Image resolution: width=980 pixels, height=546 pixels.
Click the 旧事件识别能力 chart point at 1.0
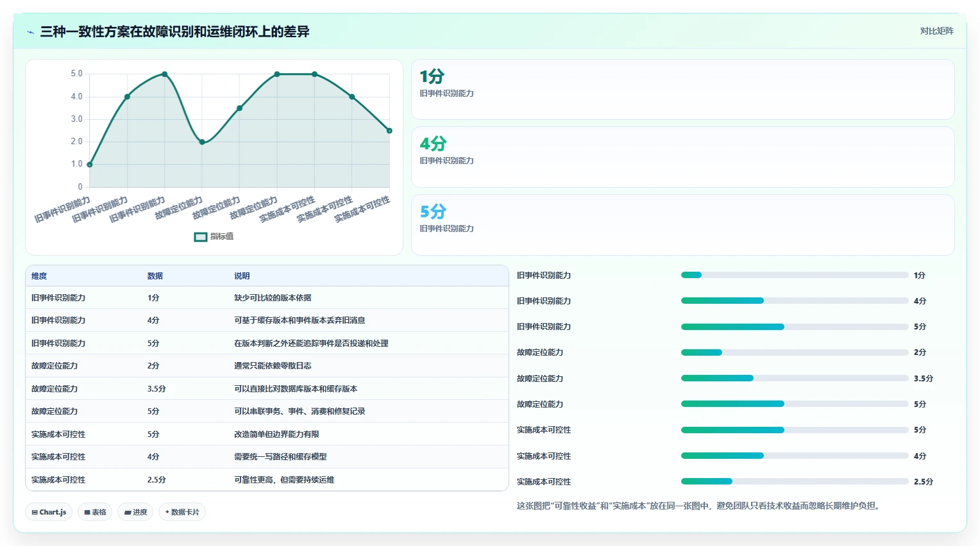coord(90,165)
